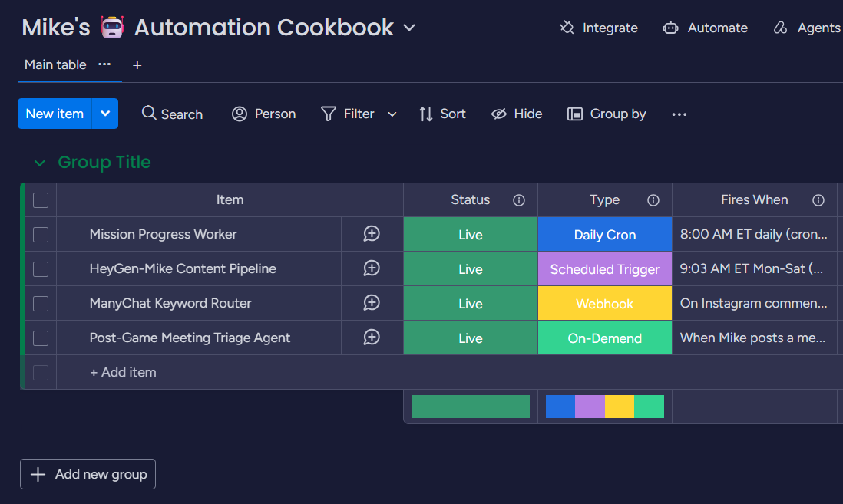
Task: Filter the board by Person
Action: (263, 114)
